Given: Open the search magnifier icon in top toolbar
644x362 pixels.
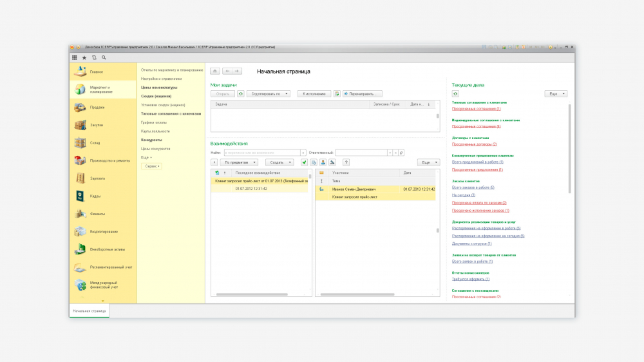Looking at the screenshot, I should [104, 57].
